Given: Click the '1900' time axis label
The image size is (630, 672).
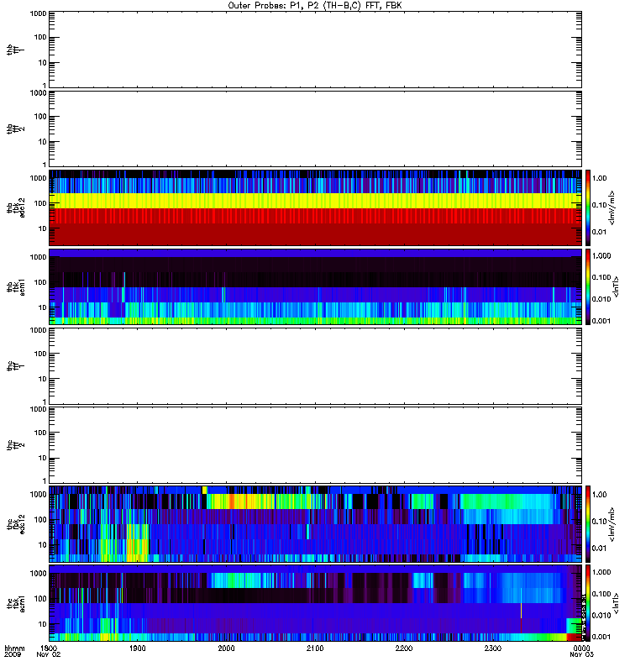Looking at the screenshot, I should [137, 648].
